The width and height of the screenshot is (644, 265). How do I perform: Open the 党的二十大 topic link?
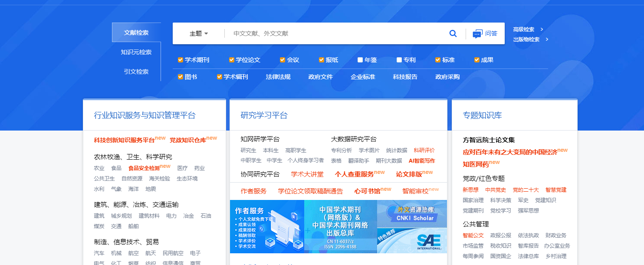(x=526, y=190)
